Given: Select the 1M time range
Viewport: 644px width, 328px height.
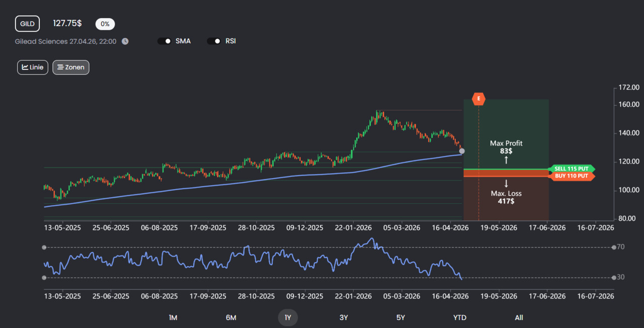Looking at the screenshot, I should point(173,317).
